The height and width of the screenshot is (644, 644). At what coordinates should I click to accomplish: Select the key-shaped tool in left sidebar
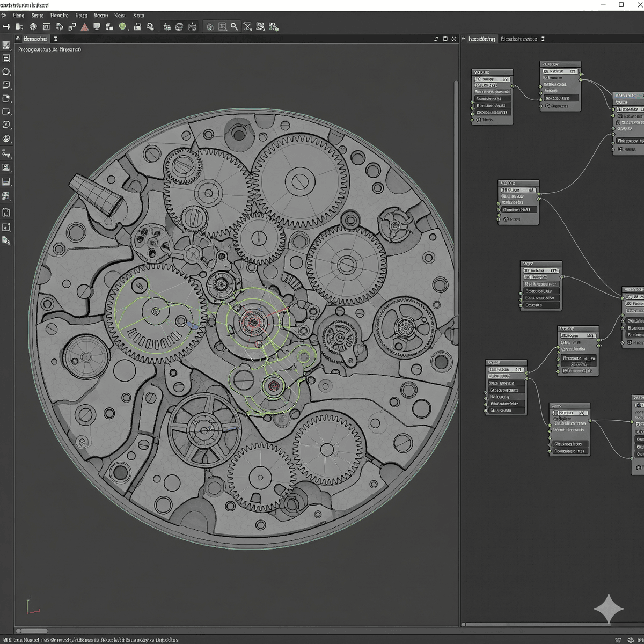point(6,154)
